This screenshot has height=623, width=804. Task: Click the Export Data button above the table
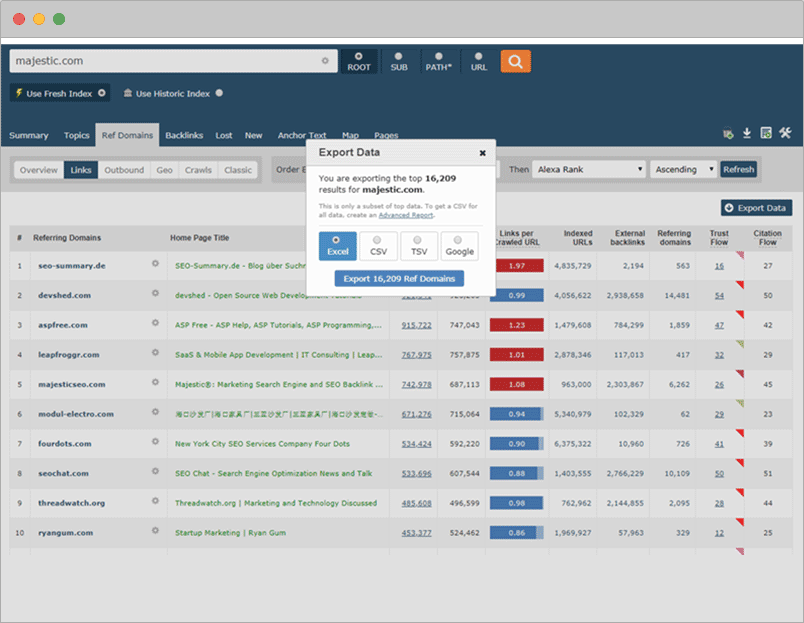tap(756, 208)
